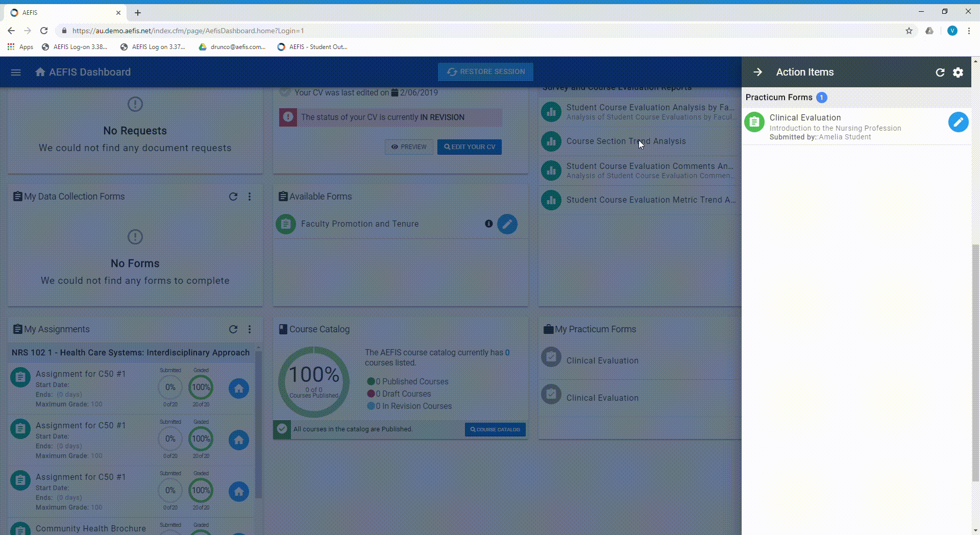Refresh the My Assignments widget

pyautogui.click(x=233, y=329)
